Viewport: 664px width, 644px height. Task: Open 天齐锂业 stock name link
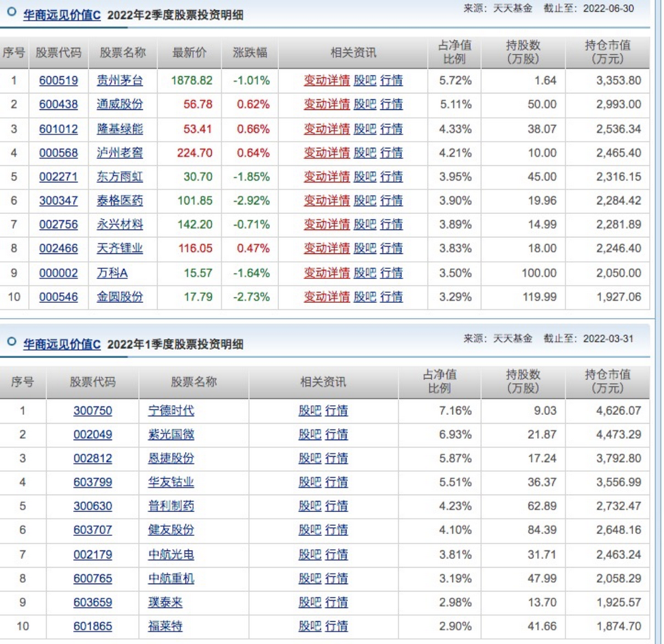(x=120, y=248)
